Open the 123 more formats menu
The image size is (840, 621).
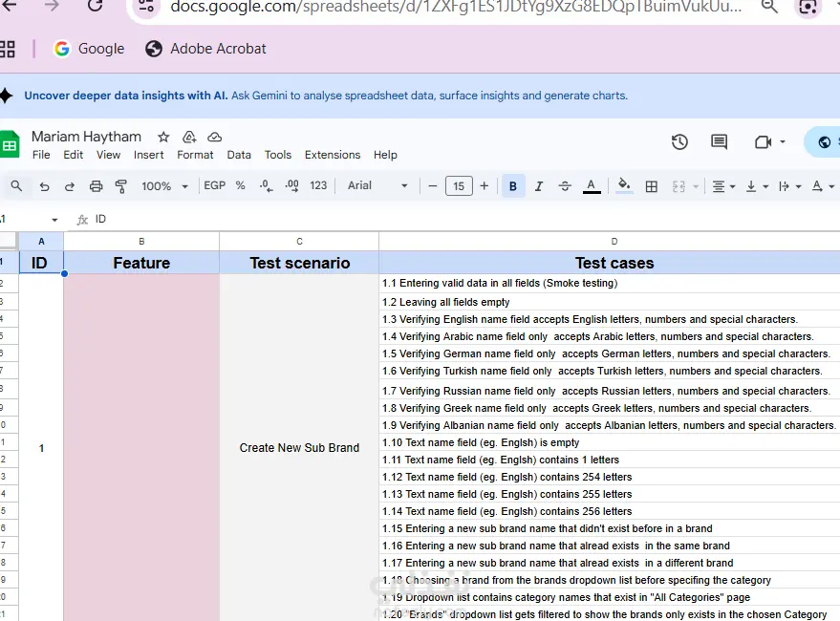[318, 185]
